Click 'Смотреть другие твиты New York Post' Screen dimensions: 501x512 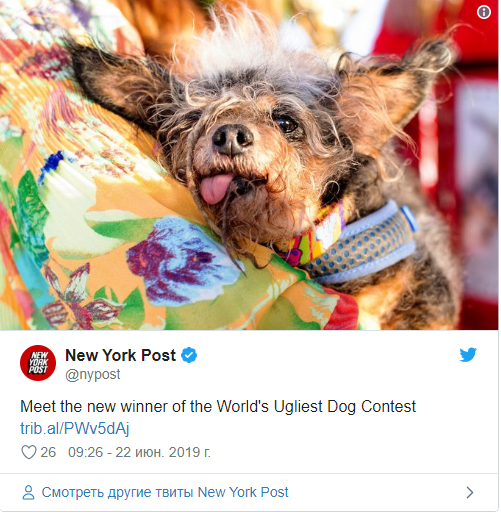[165, 492]
